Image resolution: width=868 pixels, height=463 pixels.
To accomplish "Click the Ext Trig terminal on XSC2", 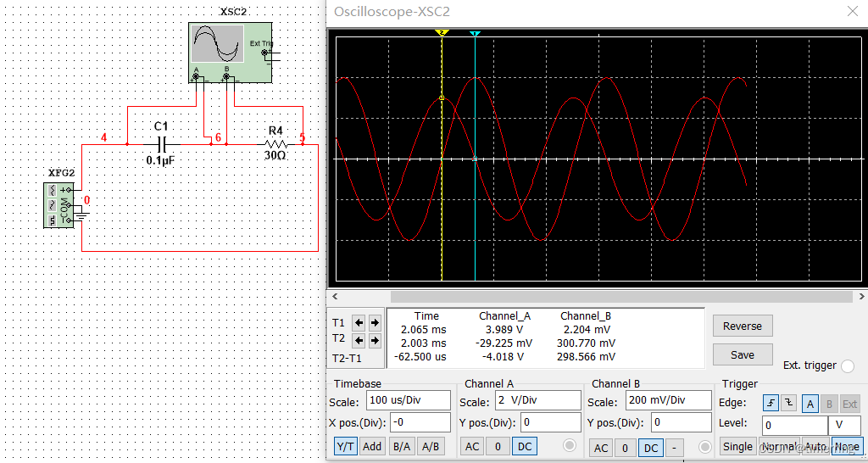I will coord(264,53).
